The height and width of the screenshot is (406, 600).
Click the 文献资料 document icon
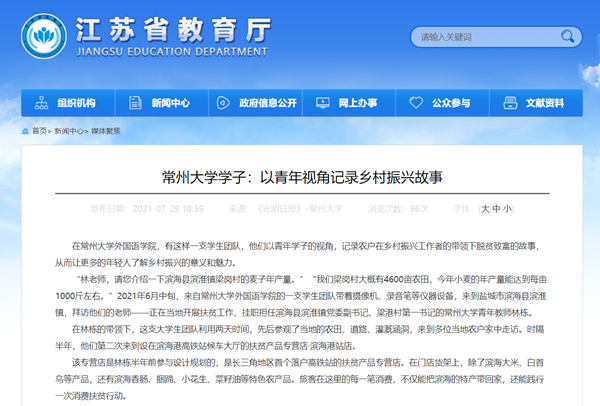(510, 103)
